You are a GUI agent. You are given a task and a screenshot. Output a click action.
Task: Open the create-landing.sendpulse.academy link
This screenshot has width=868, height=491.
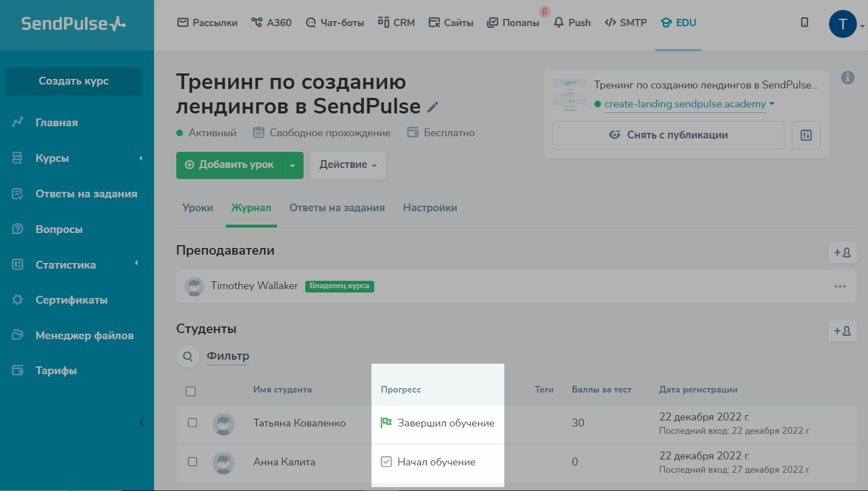coord(685,104)
